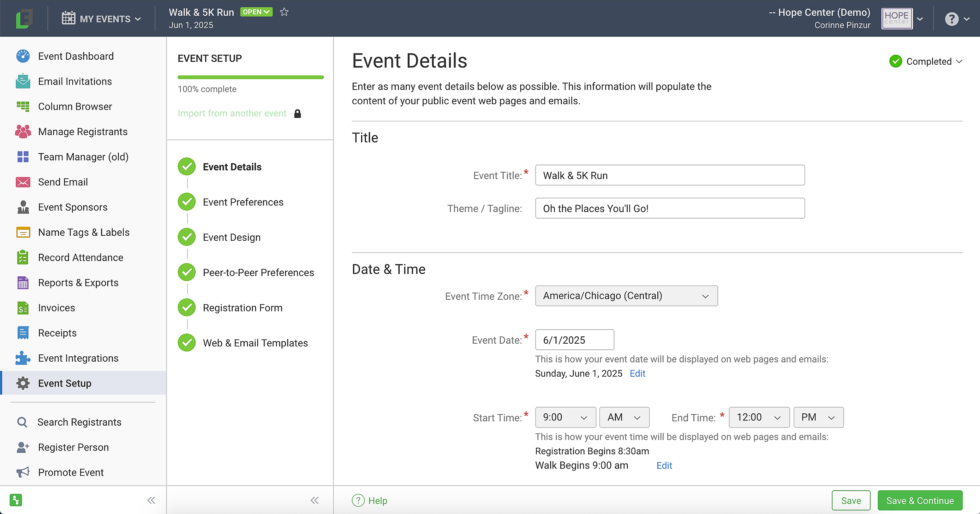Screen dimensions: 980x514
Task: Click the Save & Continue button
Action: click(920, 501)
